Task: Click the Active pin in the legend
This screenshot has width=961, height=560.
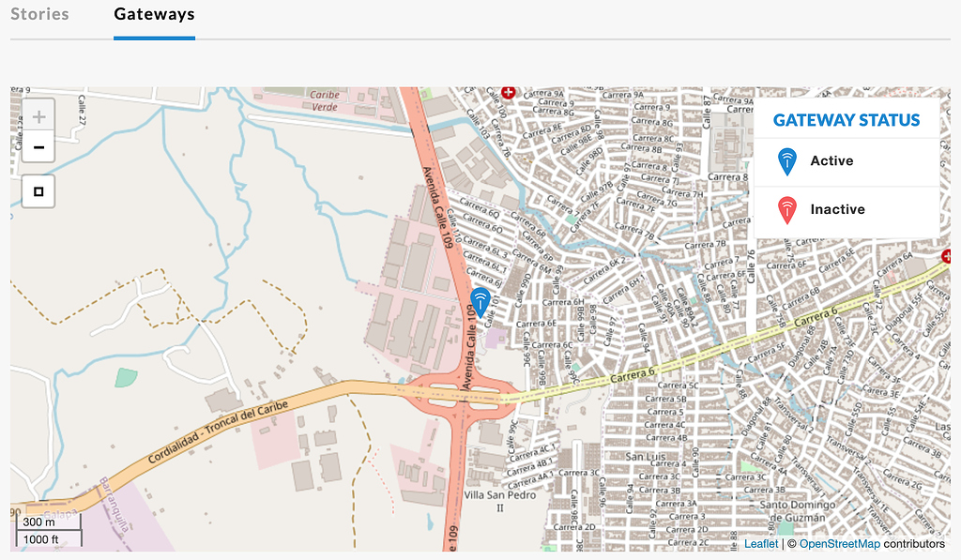Action: tap(789, 159)
